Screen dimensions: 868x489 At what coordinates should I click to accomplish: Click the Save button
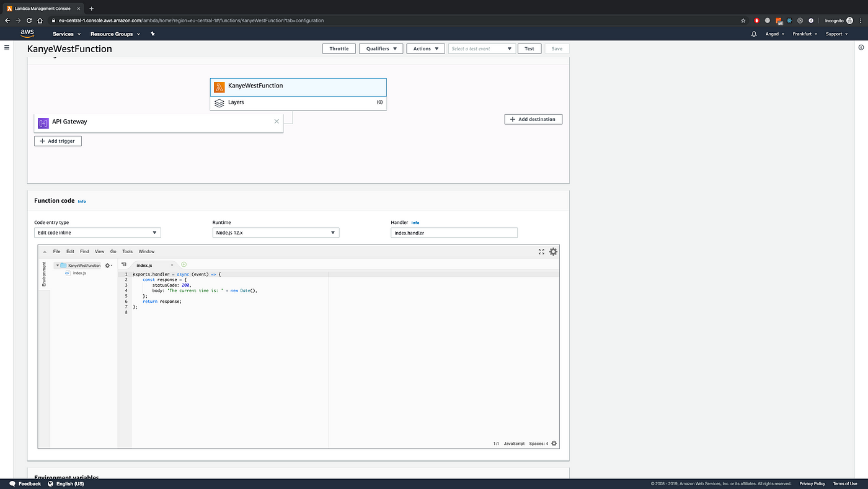tap(557, 48)
